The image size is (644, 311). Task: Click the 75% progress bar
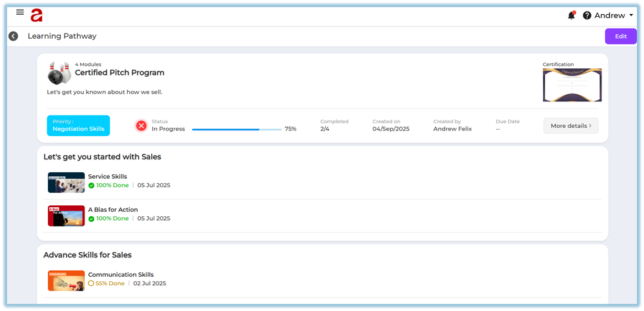(x=236, y=129)
